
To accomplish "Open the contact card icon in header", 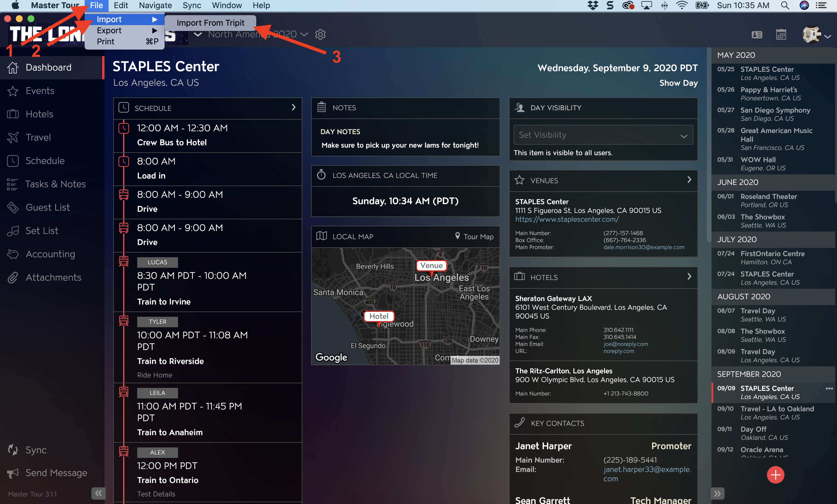I will [x=757, y=35].
